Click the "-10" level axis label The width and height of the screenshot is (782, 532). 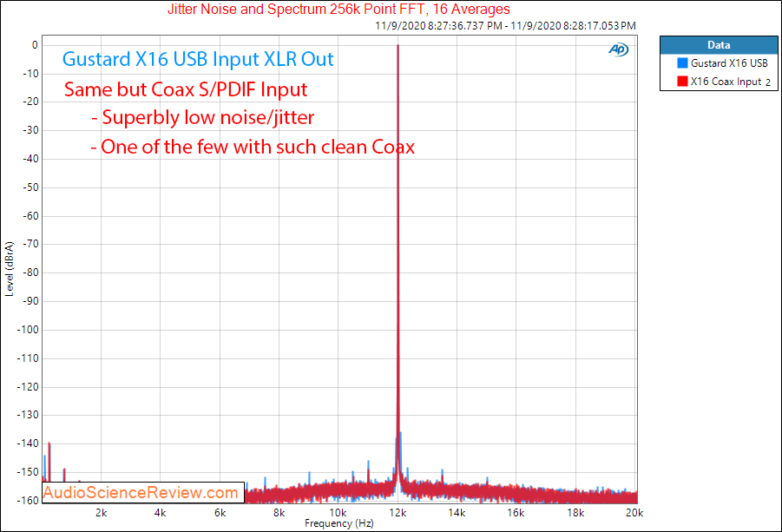[31, 74]
